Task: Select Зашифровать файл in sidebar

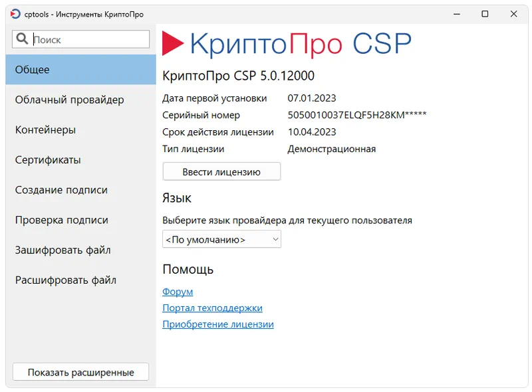Action: point(80,250)
